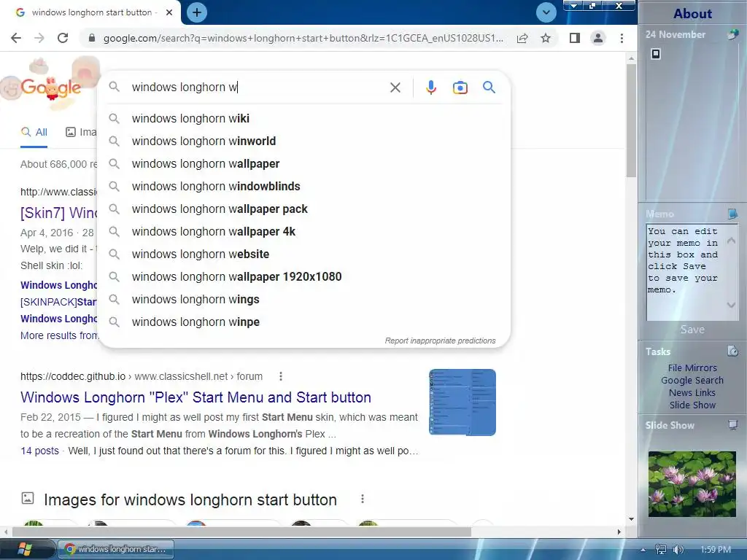Switch to the All results tab
The image size is (747, 560).
click(34, 132)
